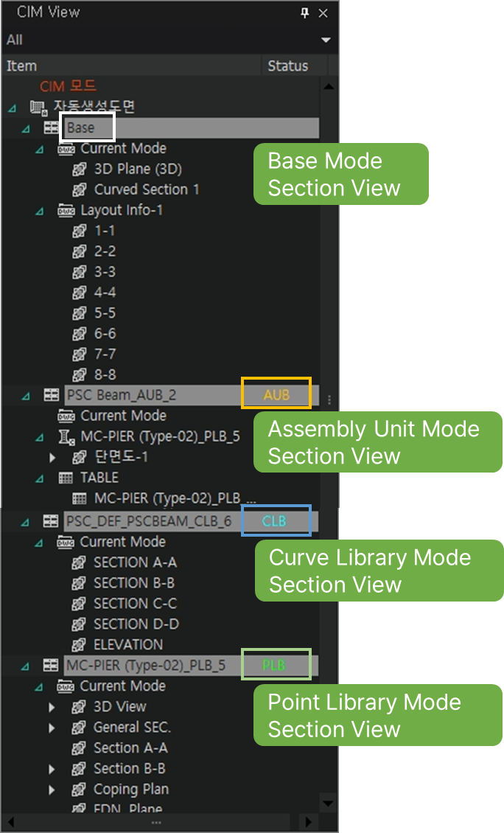Open the All filter dropdown
The height and width of the screenshot is (833, 504).
[326, 40]
